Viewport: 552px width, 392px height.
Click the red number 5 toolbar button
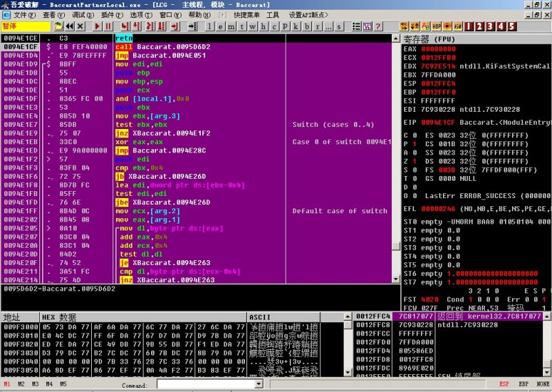(x=512, y=26)
